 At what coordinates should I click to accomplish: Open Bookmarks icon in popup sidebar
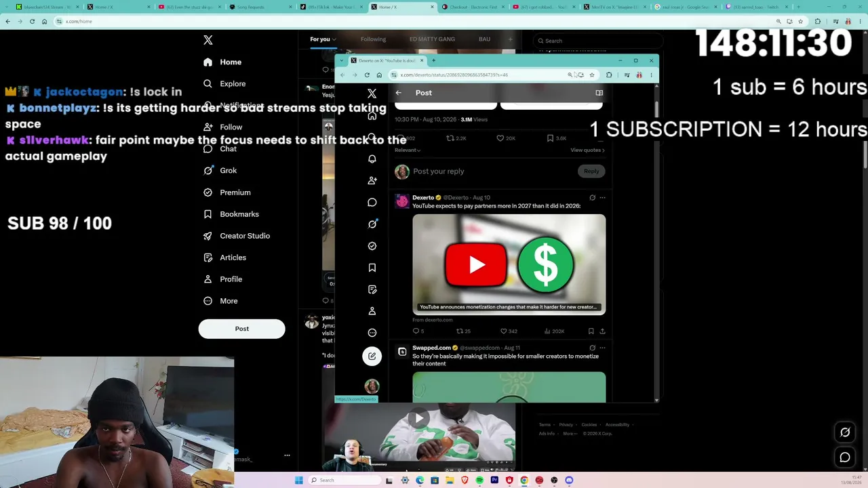coord(372,268)
